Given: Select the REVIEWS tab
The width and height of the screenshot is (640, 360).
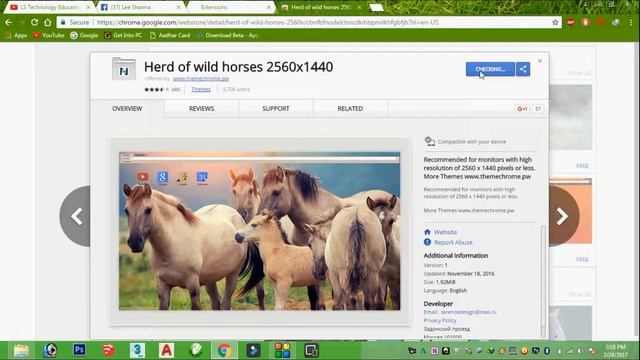Looking at the screenshot, I should 202,109.
